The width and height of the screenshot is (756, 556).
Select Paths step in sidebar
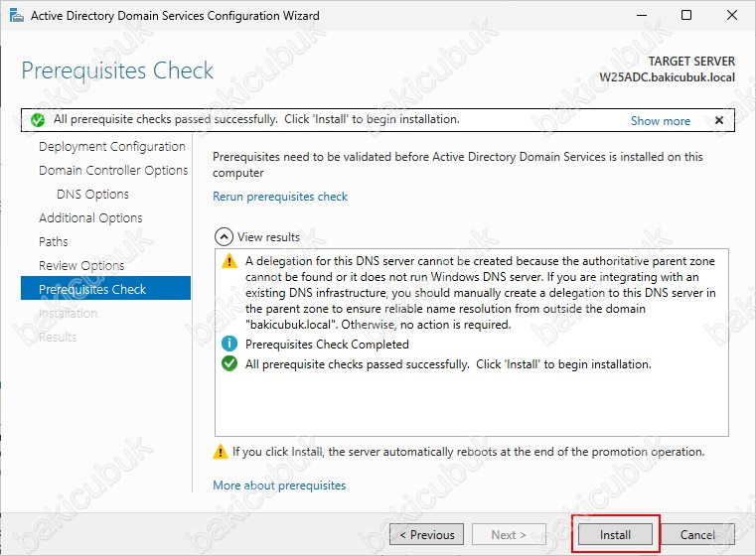(x=54, y=242)
